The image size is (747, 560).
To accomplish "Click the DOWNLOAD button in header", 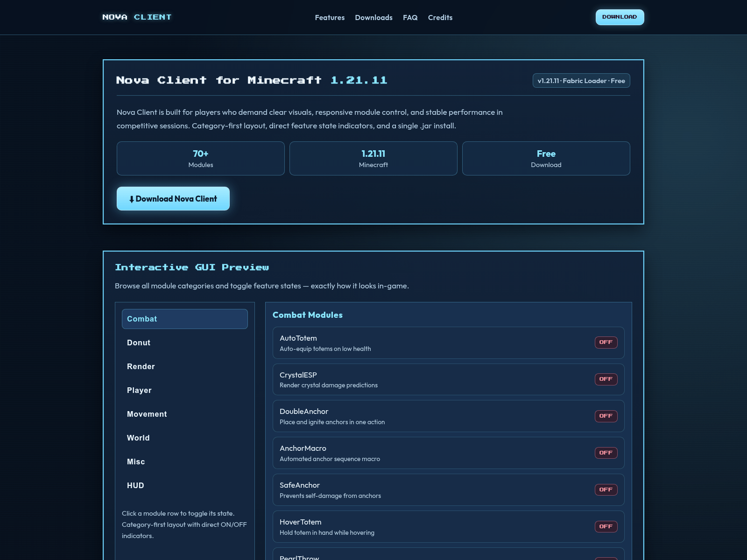I will coord(620,17).
